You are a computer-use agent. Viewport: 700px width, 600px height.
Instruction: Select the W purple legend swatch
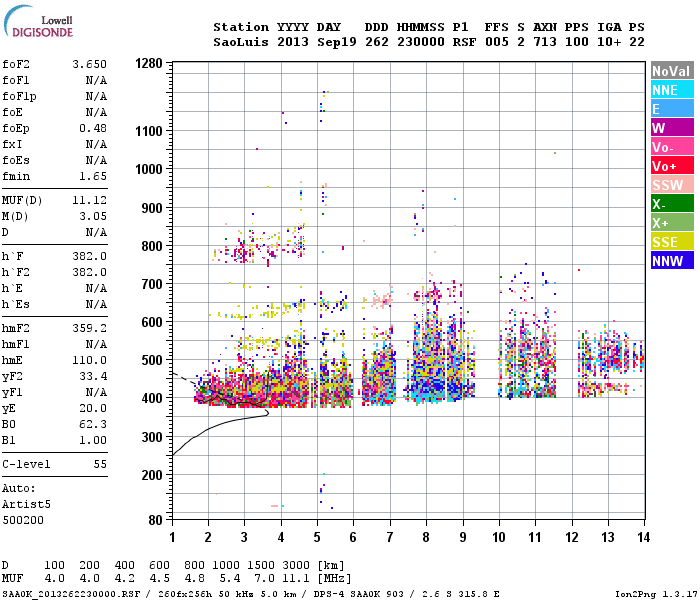pyautogui.click(x=672, y=128)
